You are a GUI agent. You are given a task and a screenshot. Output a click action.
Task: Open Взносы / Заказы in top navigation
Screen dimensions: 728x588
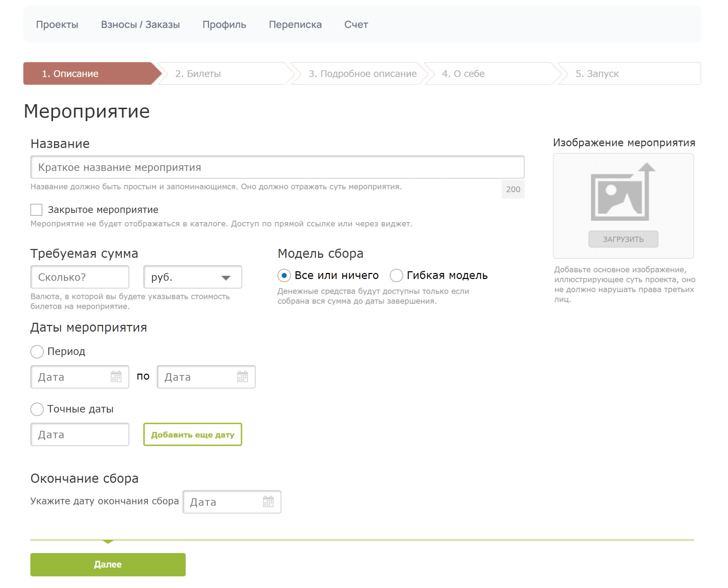tap(140, 25)
